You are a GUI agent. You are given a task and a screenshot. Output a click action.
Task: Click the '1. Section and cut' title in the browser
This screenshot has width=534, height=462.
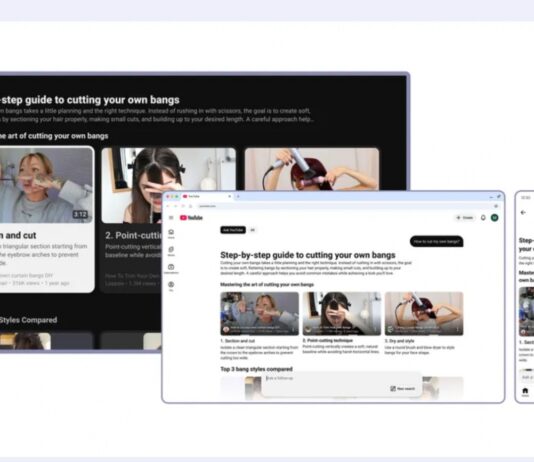238,341
